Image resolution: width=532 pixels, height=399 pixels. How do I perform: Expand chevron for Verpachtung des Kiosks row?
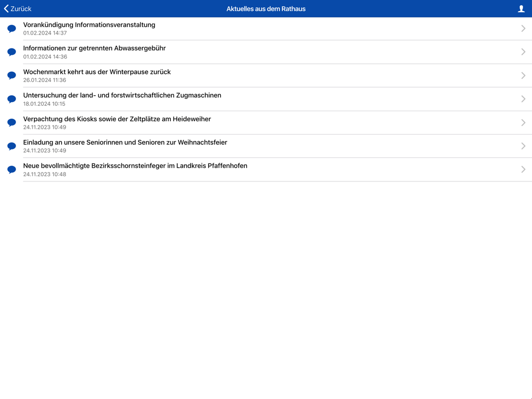[x=523, y=122]
